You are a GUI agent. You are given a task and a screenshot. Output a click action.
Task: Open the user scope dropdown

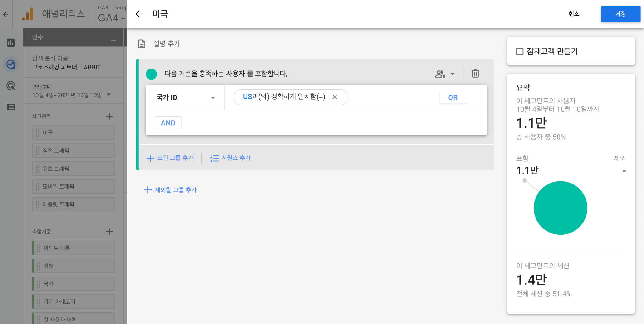click(x=445, y=74)
